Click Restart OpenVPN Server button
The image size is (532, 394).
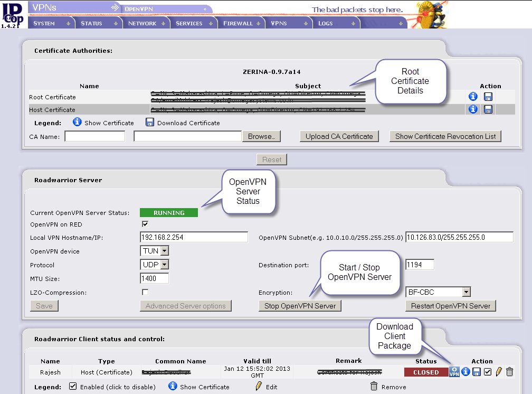tap(451, 306)
